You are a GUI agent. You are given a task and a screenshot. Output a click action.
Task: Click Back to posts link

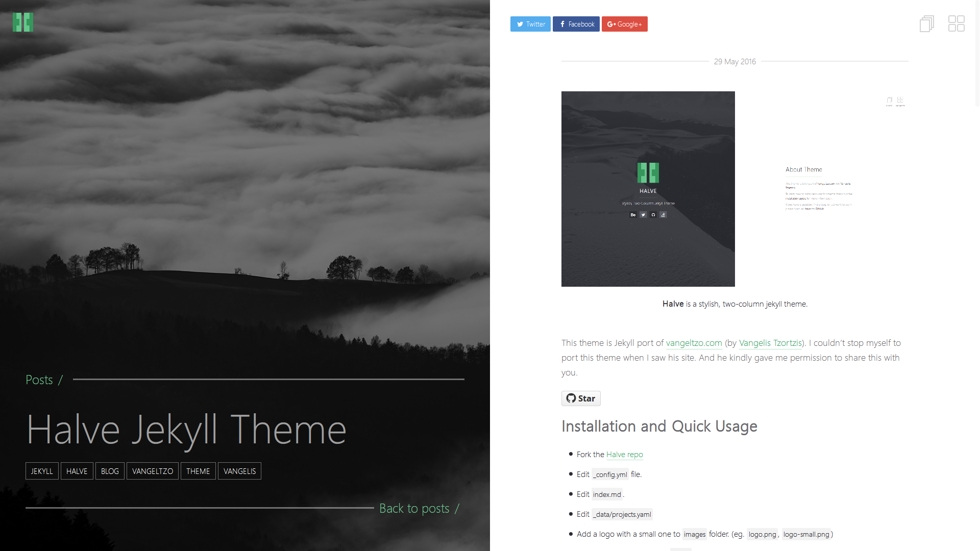coord(414,508)
